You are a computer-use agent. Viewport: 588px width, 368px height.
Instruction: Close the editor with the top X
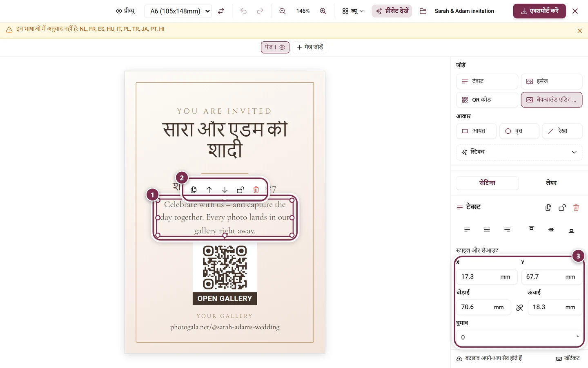click(575, 11)
